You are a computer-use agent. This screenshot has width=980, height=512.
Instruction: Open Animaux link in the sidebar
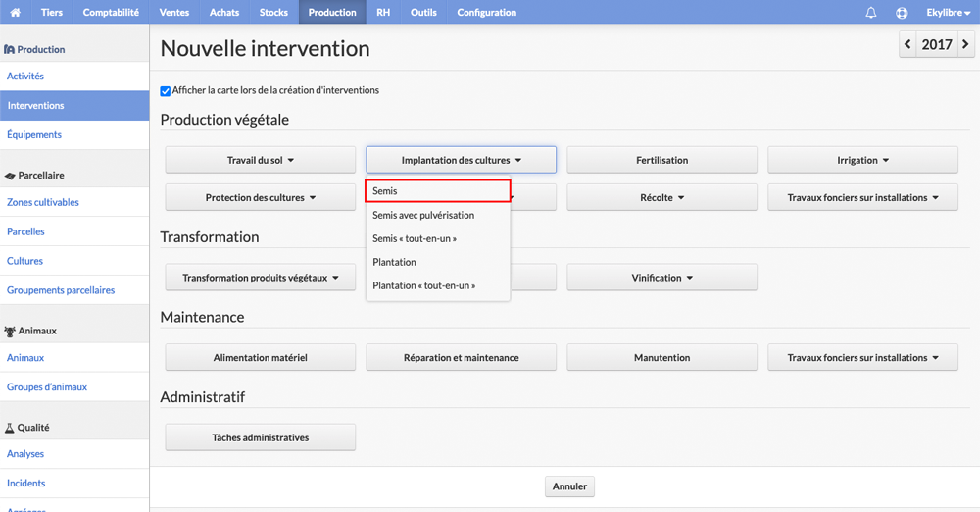(x=74, y=357)
